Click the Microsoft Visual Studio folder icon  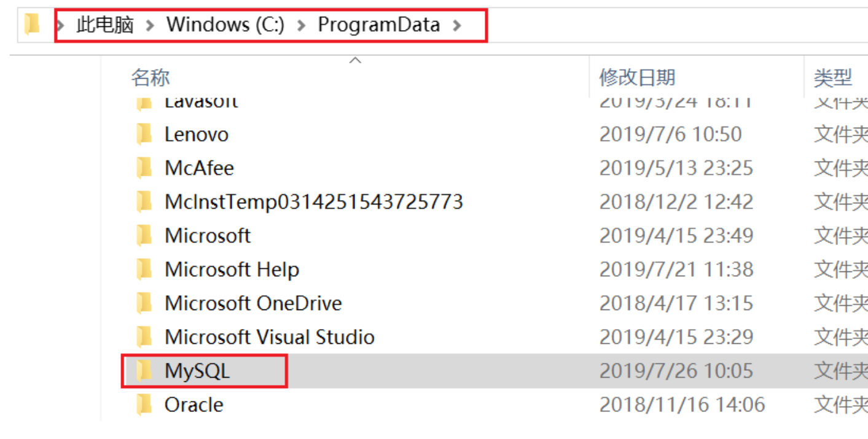pos(144,336)
